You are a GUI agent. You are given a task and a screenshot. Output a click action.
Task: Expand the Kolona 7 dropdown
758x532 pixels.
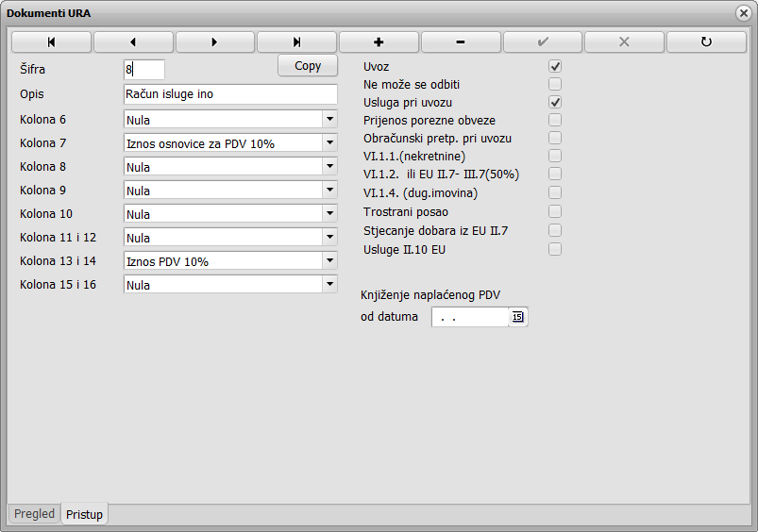coord(328,142)
